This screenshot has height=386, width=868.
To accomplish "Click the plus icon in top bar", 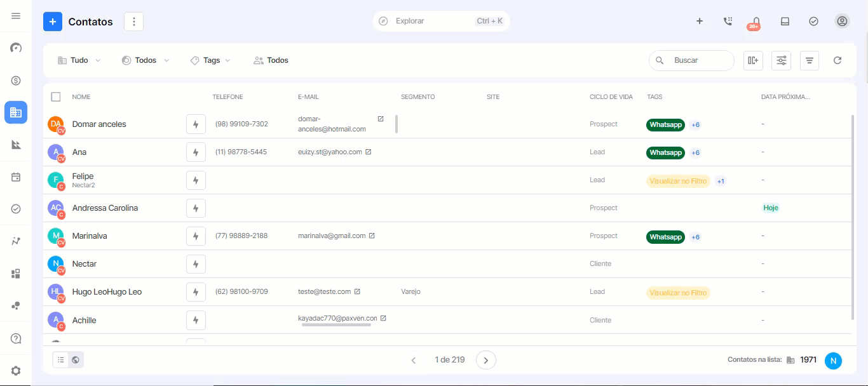I will (700, 21).
